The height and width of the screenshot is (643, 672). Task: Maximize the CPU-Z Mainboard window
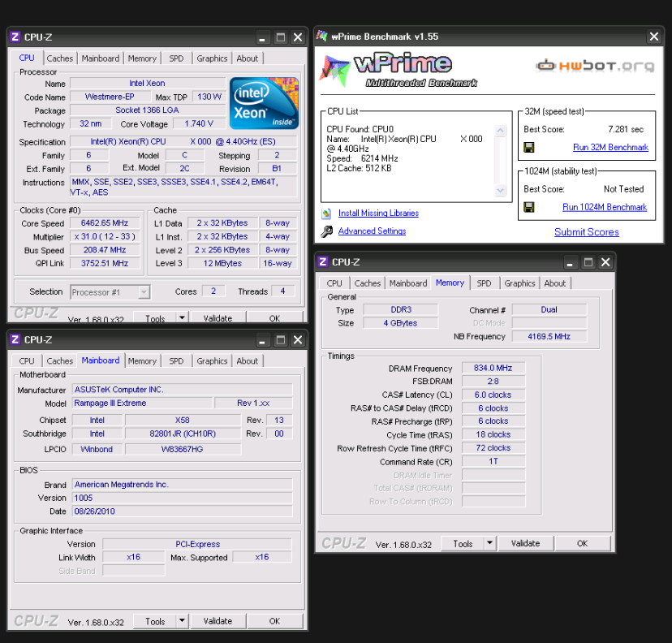(x=281, y=340)
